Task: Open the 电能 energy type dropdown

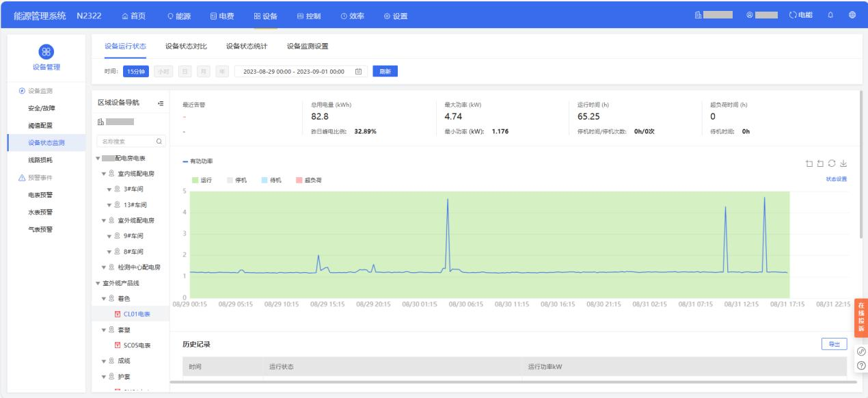Action: tap(803, 16)
